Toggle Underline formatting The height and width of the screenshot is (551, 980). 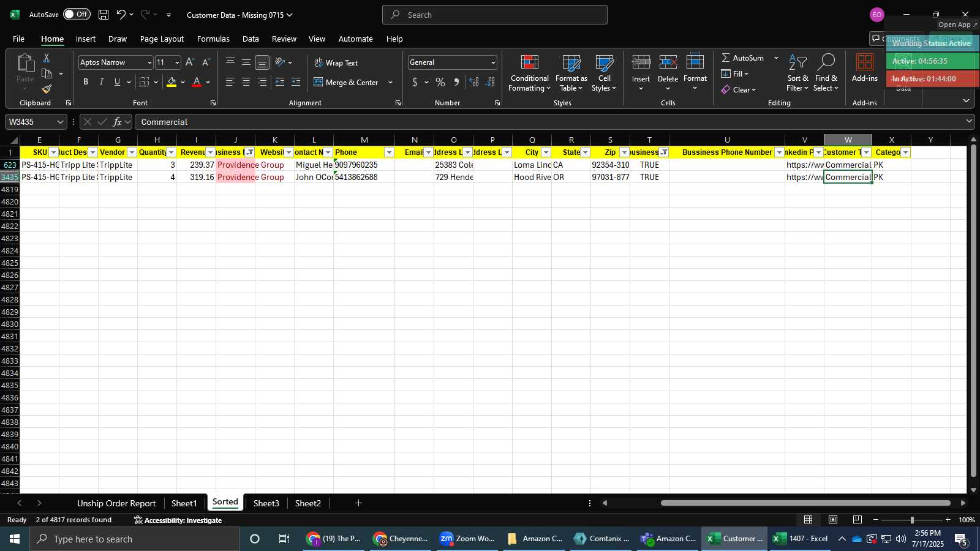(117, 82)
